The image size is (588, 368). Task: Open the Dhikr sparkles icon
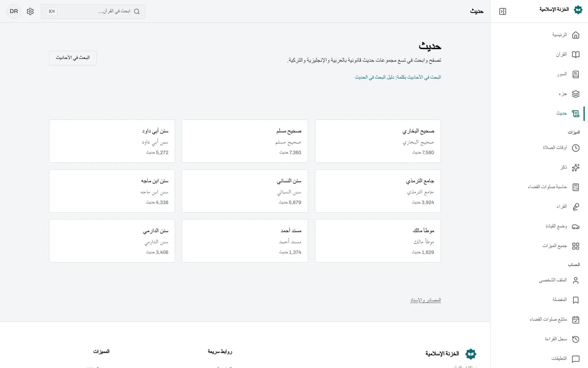tap(576, 167)
